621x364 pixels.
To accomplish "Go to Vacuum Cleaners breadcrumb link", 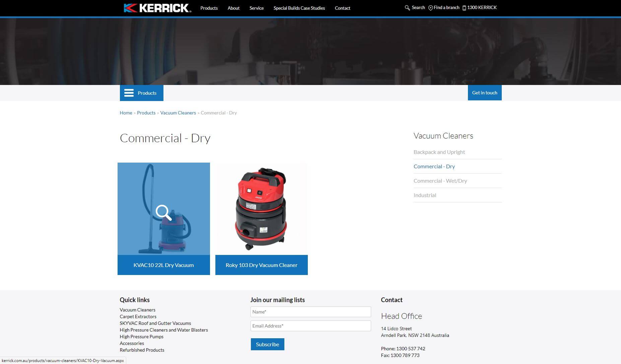I will pos(178,113).
